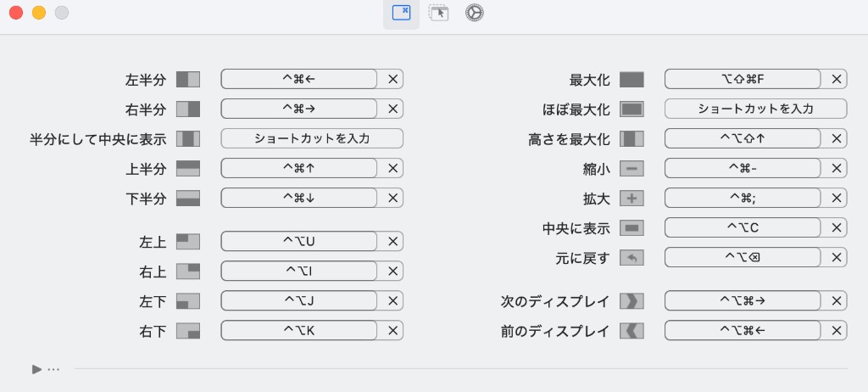Click the 最大化 maximize icon
This screenshot has height=392, width=868.
point(632,79)
